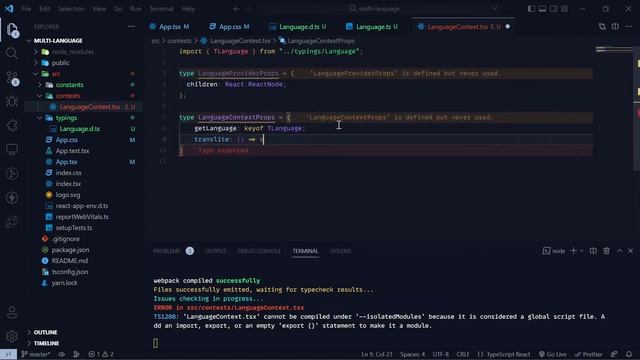640x360 pixels.
Task: Click Spaces: 4 indentation setting
Action: point(412,354)
